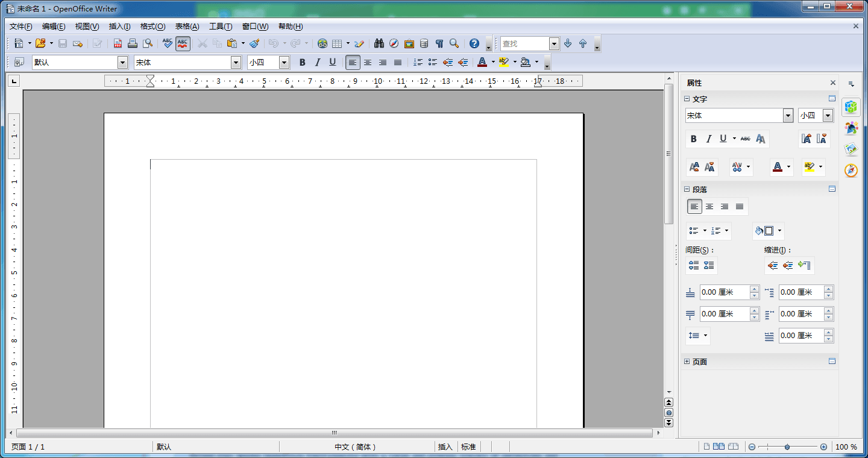This screenshot has width=868, height=458.
Task: Click the zoom slider handle in status bar
Action: [x=787, y=447]
